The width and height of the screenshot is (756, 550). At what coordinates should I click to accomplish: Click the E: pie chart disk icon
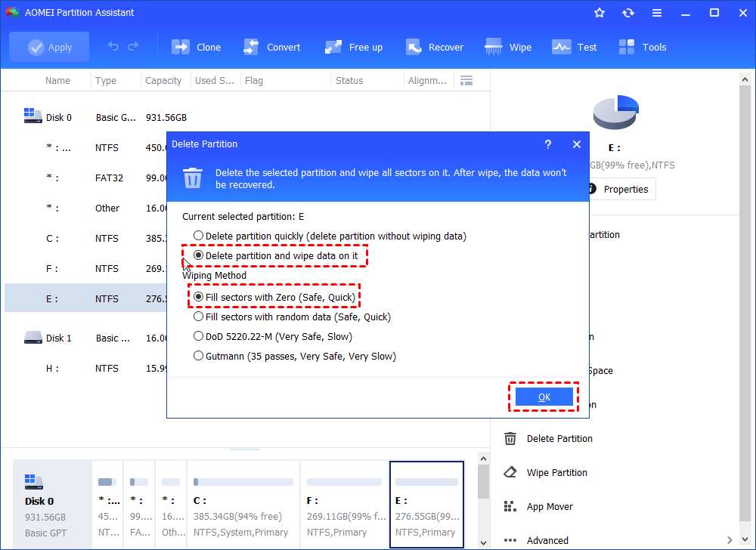tap(615, 113)
